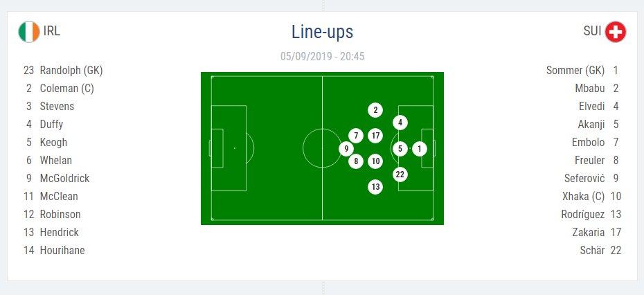This screenshot has width=644, height=295.
Task: Select McGoldrick from the Ireland list
Action: pyautogui.click(x=64, y=178)
